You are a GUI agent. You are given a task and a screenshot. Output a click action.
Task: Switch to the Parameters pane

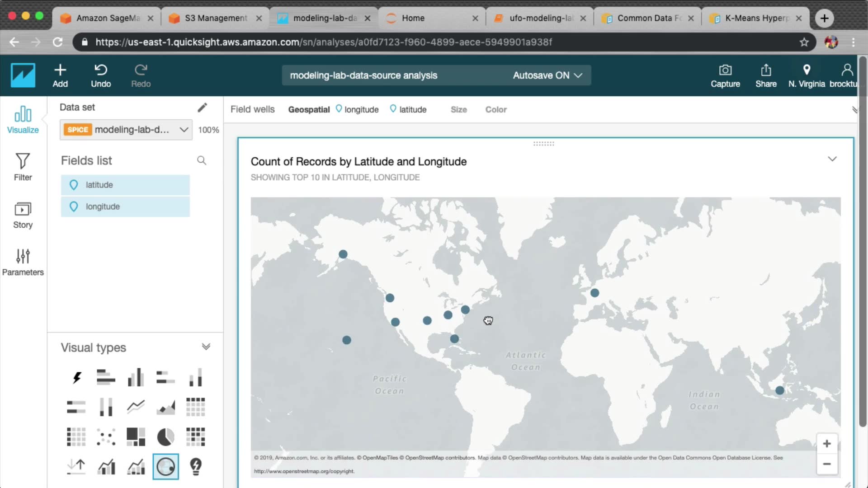click(x=23, y=262)
